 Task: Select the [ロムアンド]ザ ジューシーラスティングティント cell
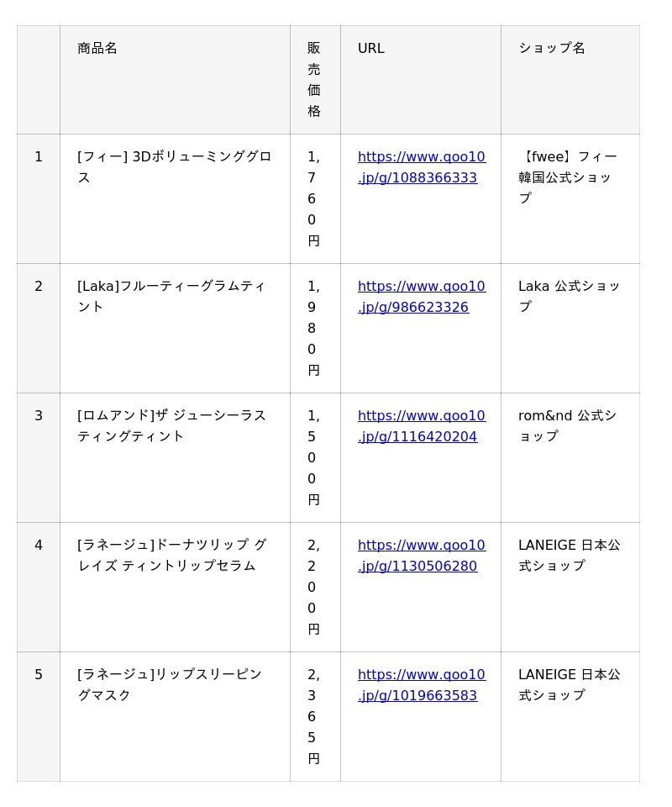click(x=171, y=426)
